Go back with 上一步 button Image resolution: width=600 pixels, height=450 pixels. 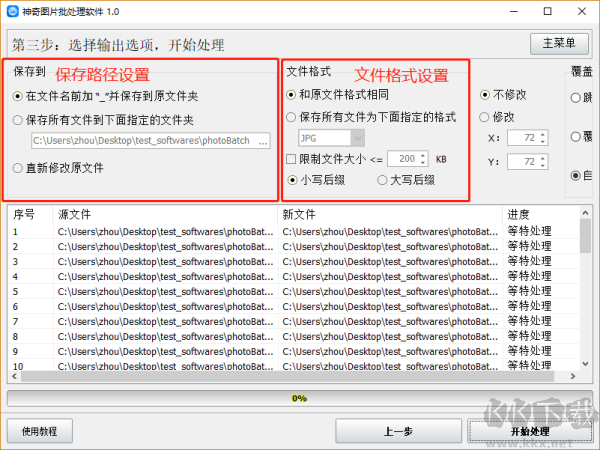tap(398, 431)
